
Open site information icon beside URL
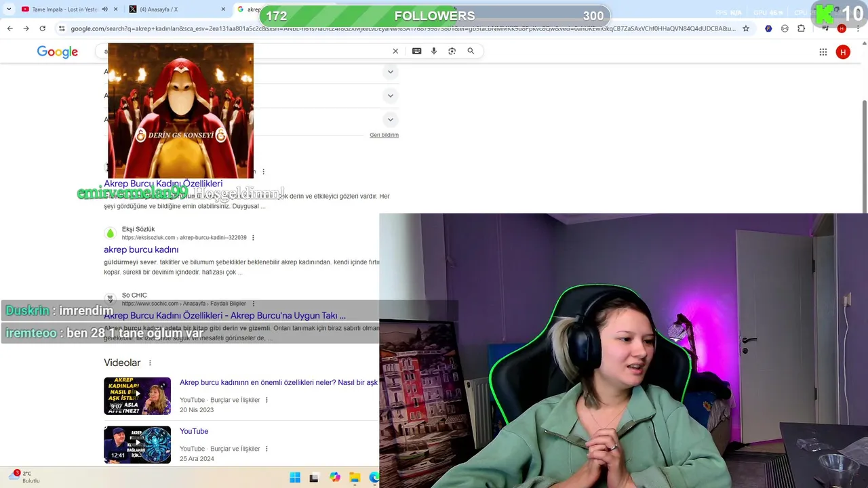[x=62, y=28]
